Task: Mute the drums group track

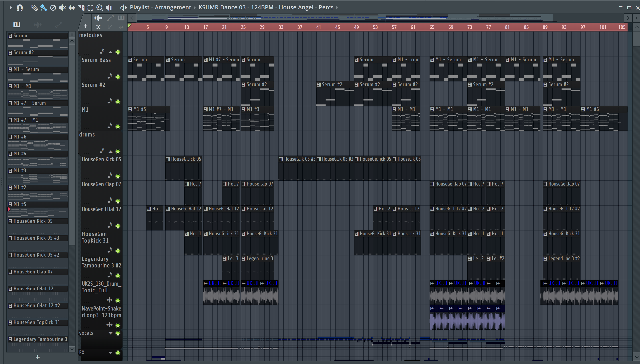Action: [x=118, y=152]
